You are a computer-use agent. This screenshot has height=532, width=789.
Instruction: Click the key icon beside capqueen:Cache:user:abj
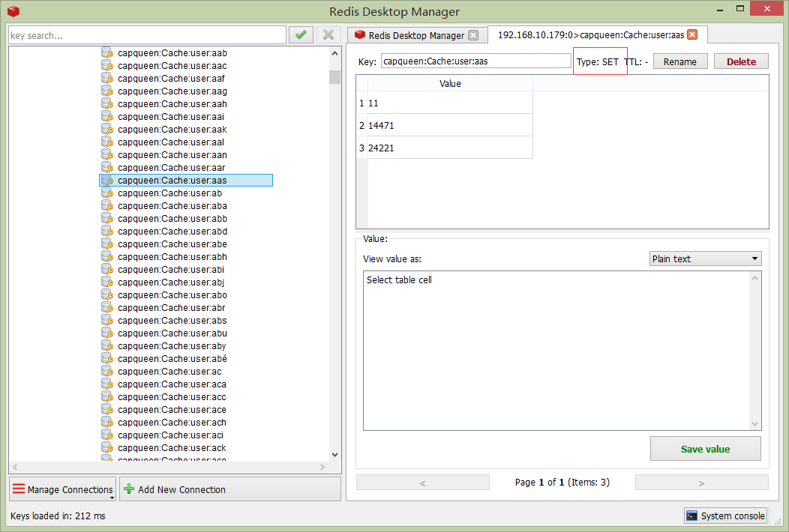[x=106, y=282]
